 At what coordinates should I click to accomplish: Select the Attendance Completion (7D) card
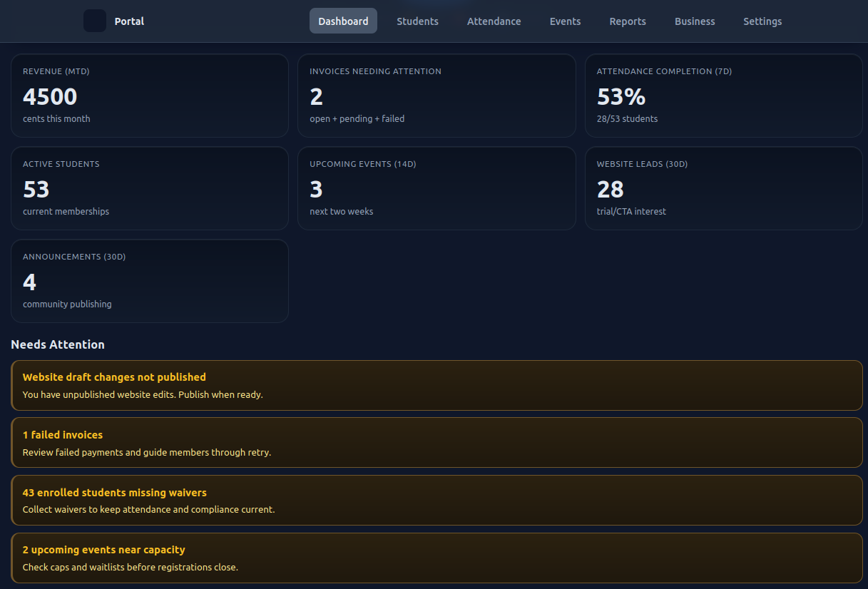723,96
